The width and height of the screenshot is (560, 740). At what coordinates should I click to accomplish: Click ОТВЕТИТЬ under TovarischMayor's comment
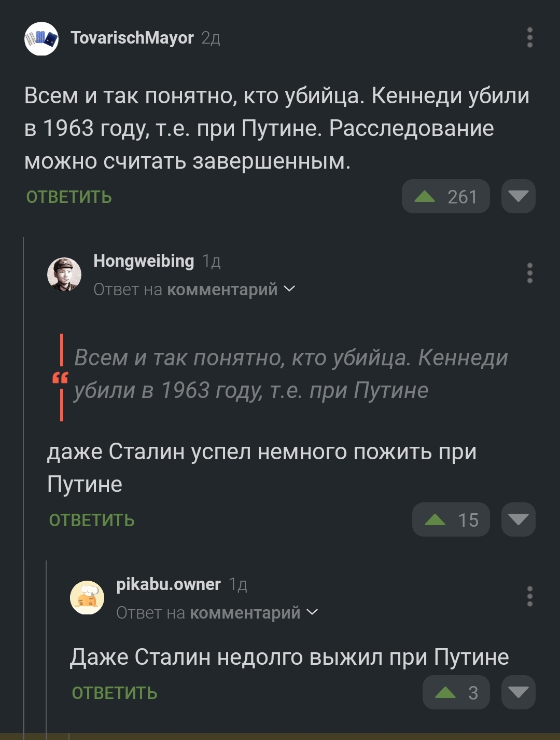[69, 197]
